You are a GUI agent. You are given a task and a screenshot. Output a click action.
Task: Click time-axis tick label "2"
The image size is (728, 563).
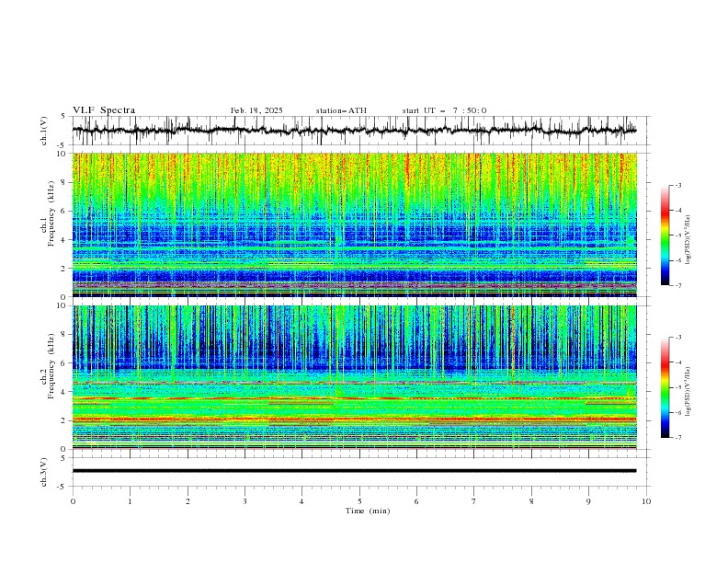tap(188, 501)
